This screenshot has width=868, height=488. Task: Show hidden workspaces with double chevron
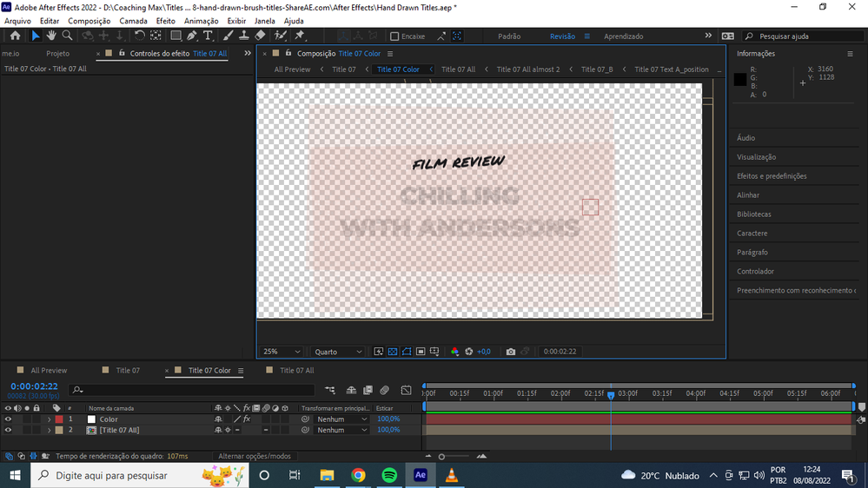(x=708, y=36)
